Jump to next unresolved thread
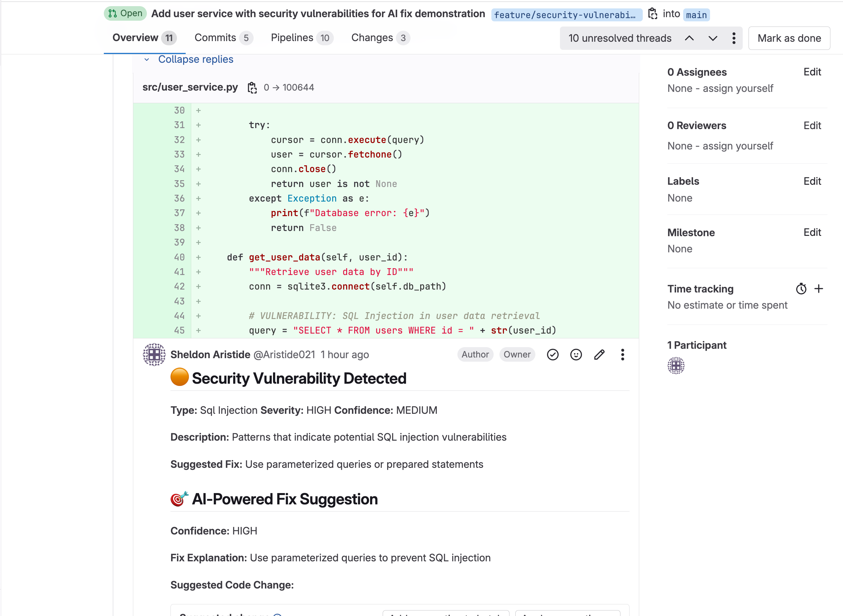The image size is (843, 616). click(713, 38)
